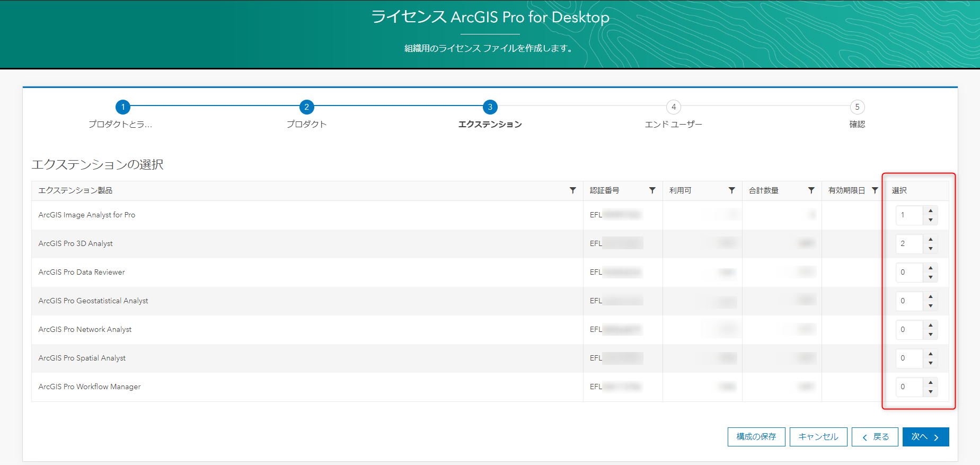Sort by 合計数量 column header

click(764, 190)
